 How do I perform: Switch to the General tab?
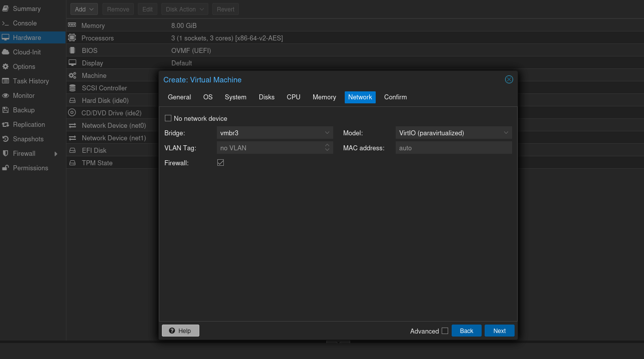tap(179, 97)
